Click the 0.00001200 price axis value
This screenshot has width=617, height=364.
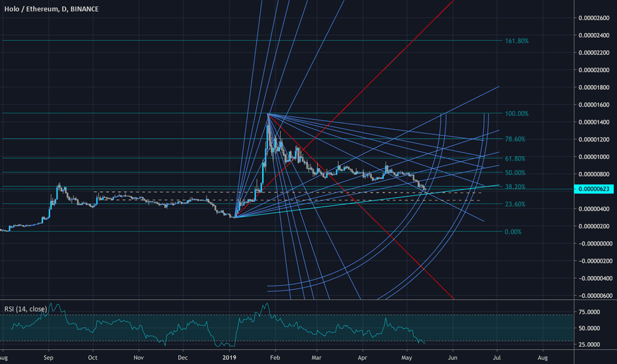click(594, 140)
